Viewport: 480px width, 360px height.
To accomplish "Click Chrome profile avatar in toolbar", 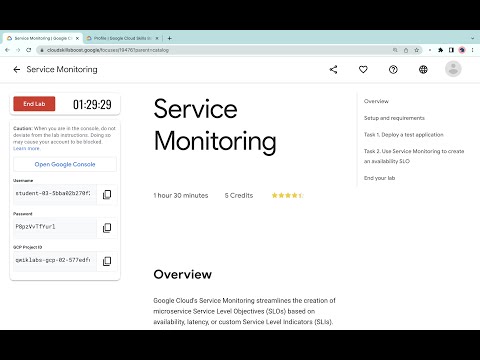I will point(462,50).
